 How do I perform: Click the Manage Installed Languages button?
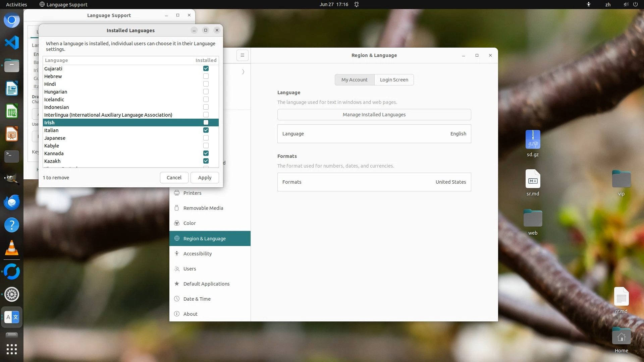pyautogui.click(x=374, y=115)
